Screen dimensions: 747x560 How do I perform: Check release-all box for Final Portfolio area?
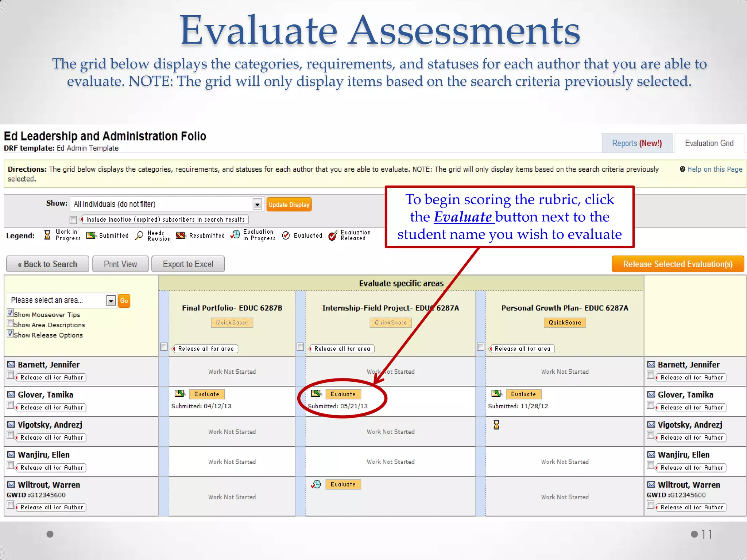click(x=164, y=347)
